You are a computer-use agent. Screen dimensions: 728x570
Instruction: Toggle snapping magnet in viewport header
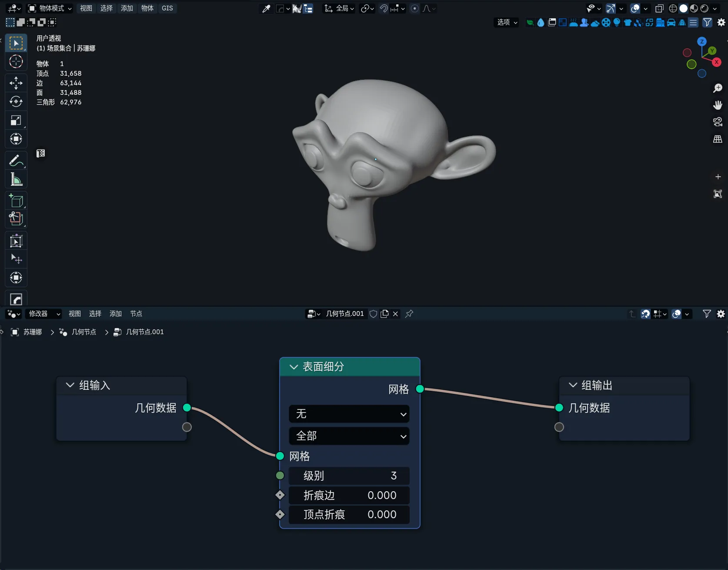point(384,8)
